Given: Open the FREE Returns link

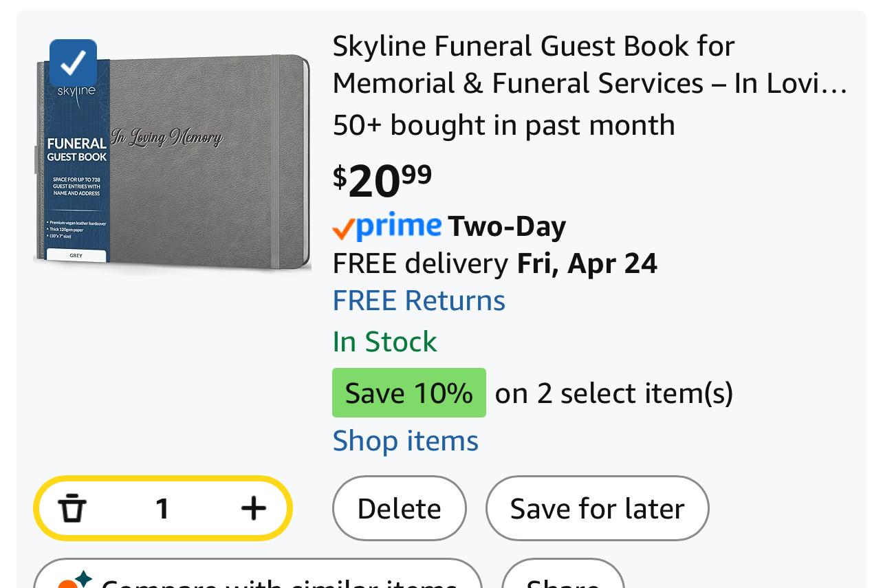Looking at the screenshot, I should pyautogui.click(x=419, y=301).
